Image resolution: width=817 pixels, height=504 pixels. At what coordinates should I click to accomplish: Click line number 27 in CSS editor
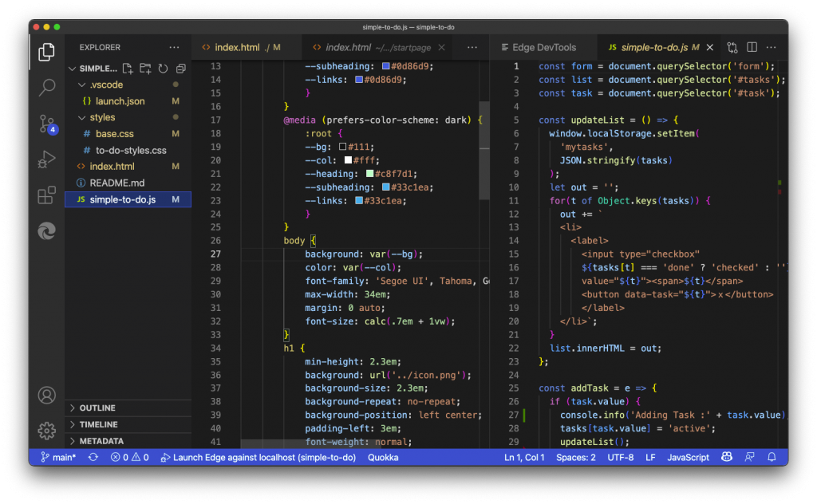click(x=215, y=254)
